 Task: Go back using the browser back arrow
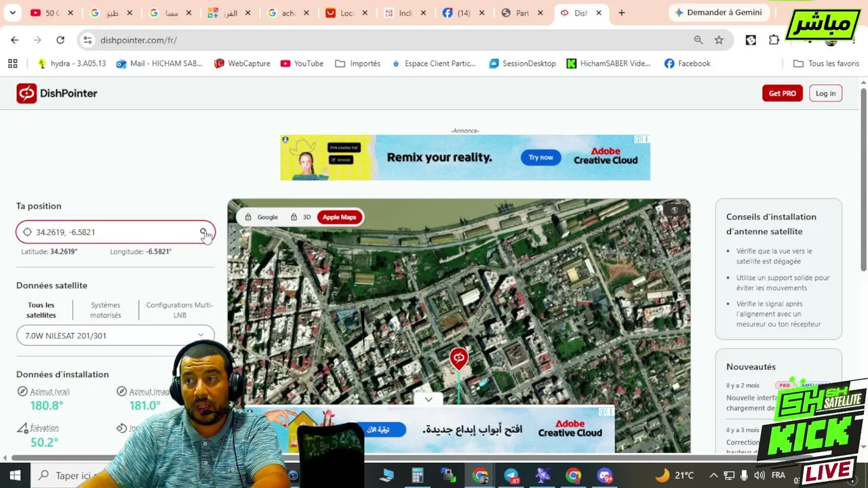[x=15, y=40]
